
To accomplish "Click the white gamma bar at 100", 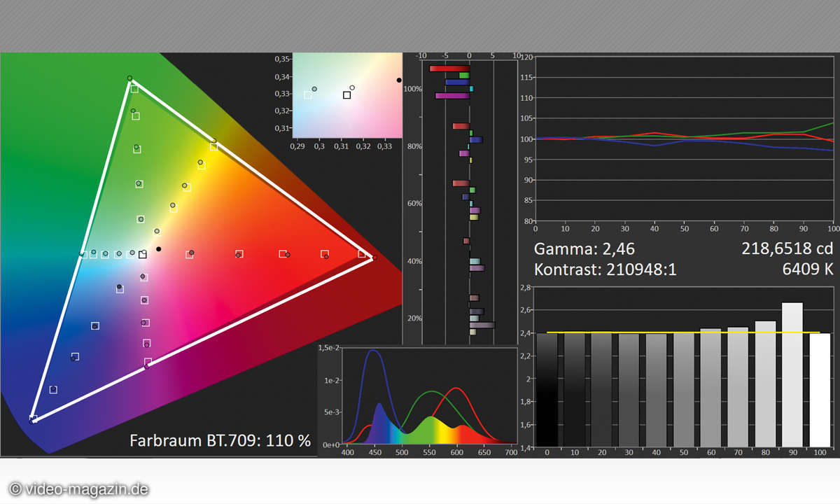I will (819, 390).
